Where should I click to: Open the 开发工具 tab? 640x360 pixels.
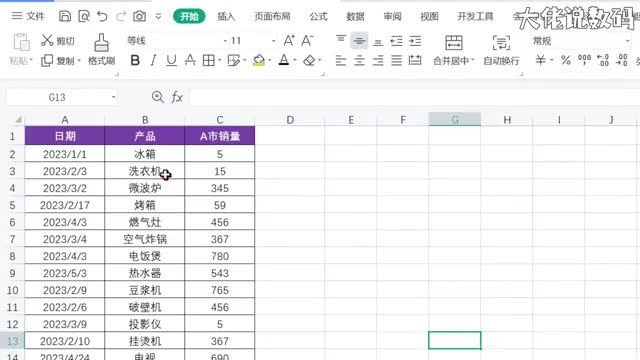(x=475, y=16)
